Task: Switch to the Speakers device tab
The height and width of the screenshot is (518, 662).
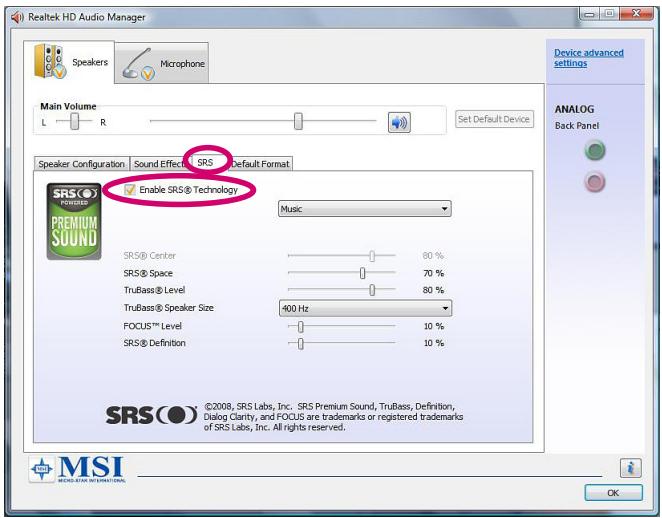Action: [x=71, y=62]
